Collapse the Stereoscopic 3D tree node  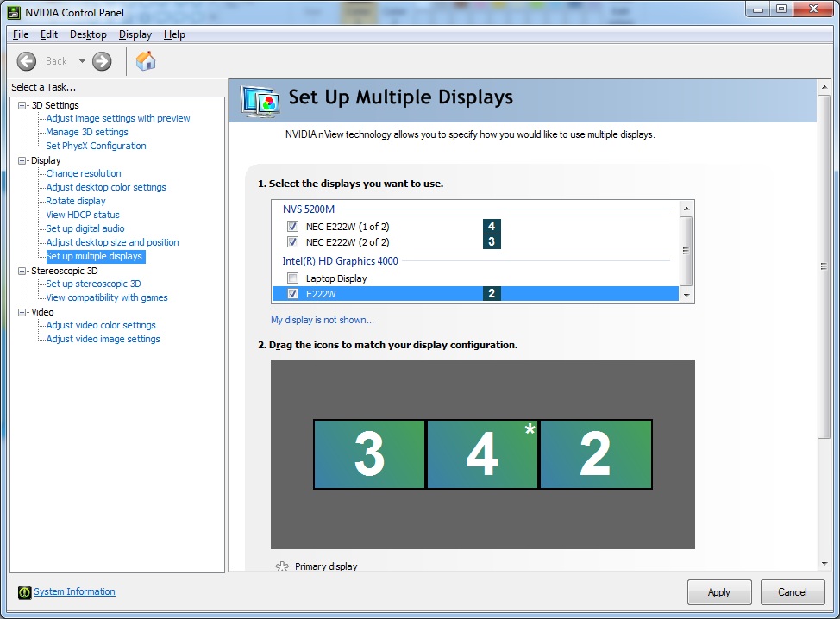click(x=22, y=271)
